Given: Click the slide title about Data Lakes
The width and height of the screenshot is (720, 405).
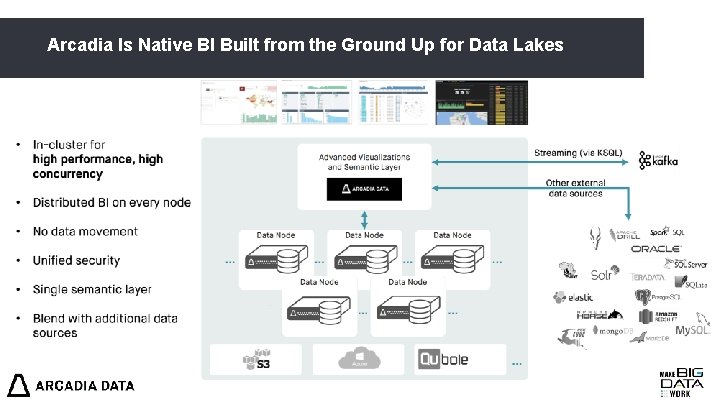Looking at the screenshot, I should point(305,45).
